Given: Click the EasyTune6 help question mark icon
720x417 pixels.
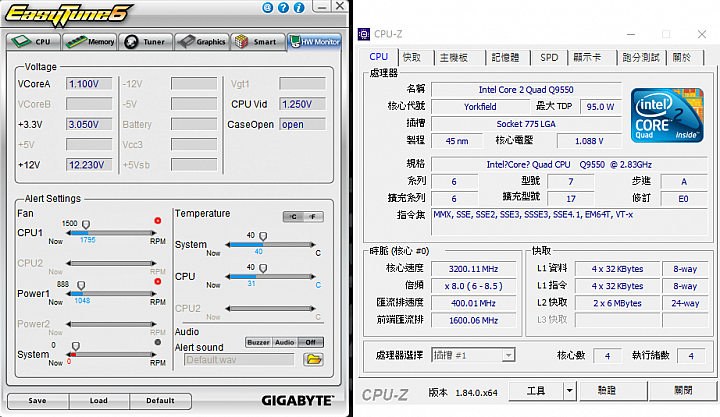Looking at the screenshot, I should 283,7.
